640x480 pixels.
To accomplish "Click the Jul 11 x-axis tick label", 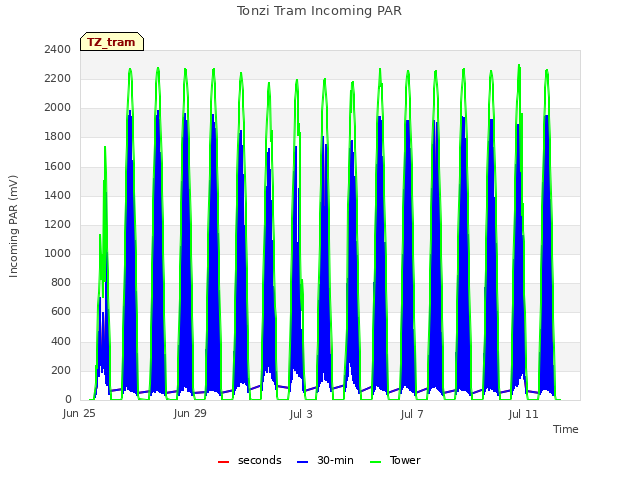I will click(x=523, y=414).
